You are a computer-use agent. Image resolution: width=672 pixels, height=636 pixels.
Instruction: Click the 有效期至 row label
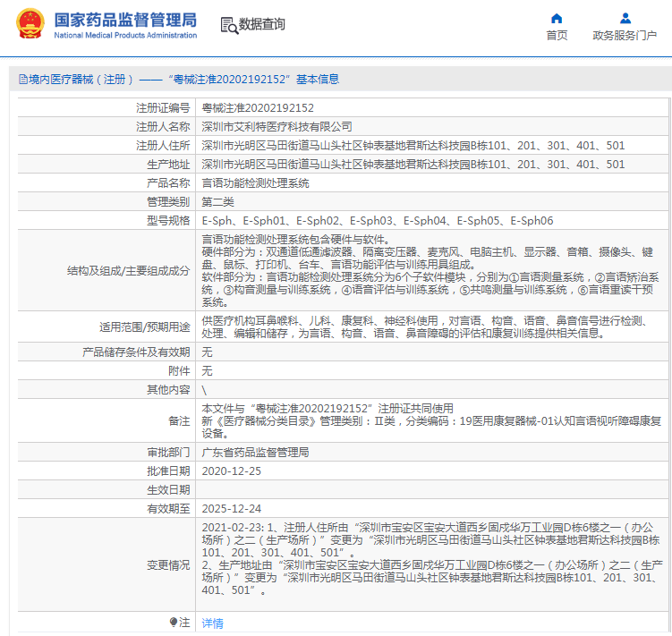click(168, 509)
